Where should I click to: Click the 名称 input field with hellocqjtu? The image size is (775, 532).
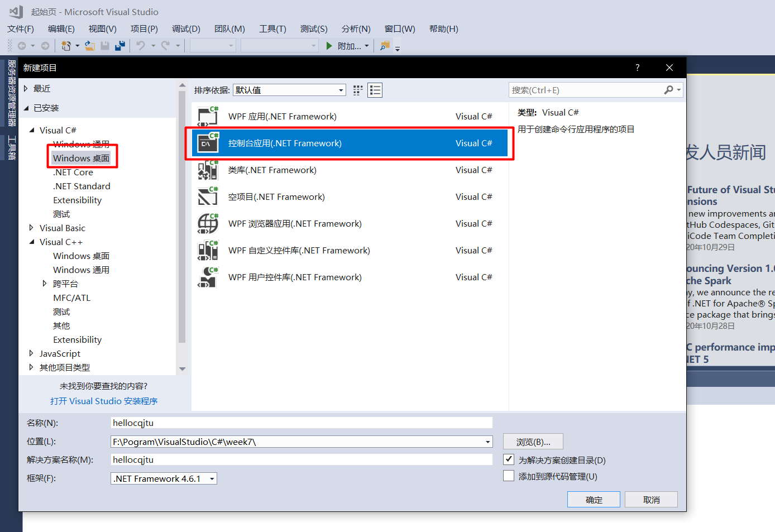tap(302, 423)
